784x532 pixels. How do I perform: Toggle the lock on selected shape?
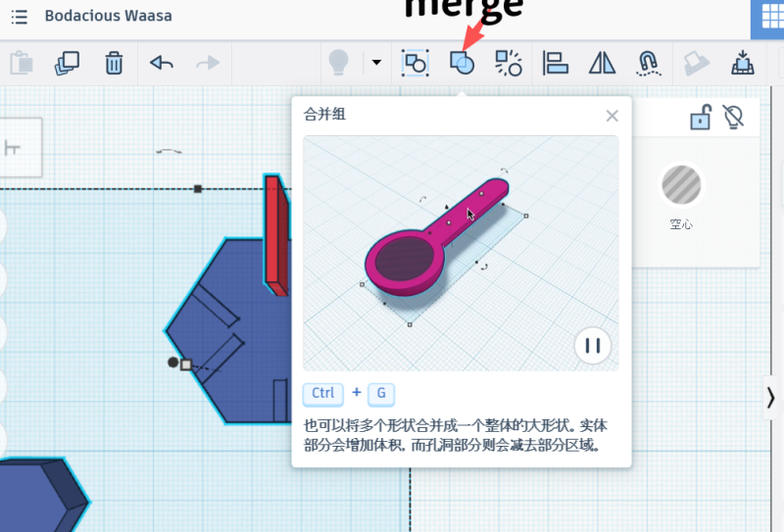coord(701,118)
